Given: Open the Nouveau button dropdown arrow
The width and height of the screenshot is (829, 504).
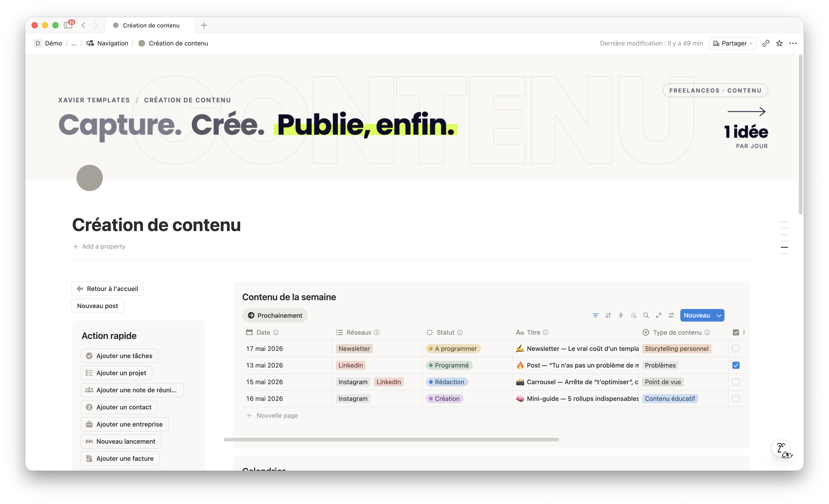Looking at the screenshot, I should click(719, 315).
